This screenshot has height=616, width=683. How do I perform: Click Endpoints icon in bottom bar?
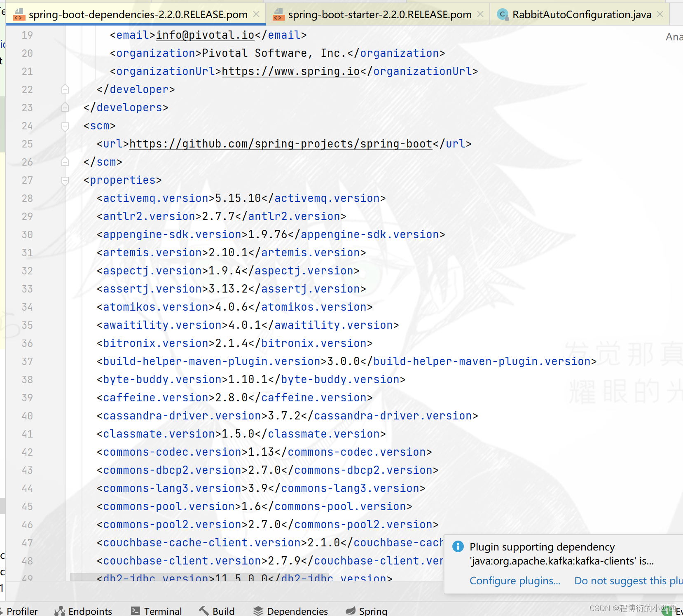pos(60,611)
